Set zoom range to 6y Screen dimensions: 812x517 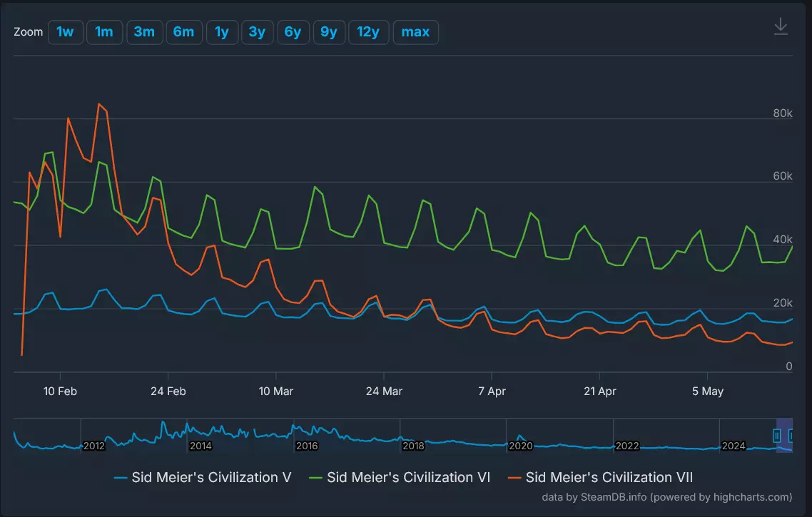point(293,32)
